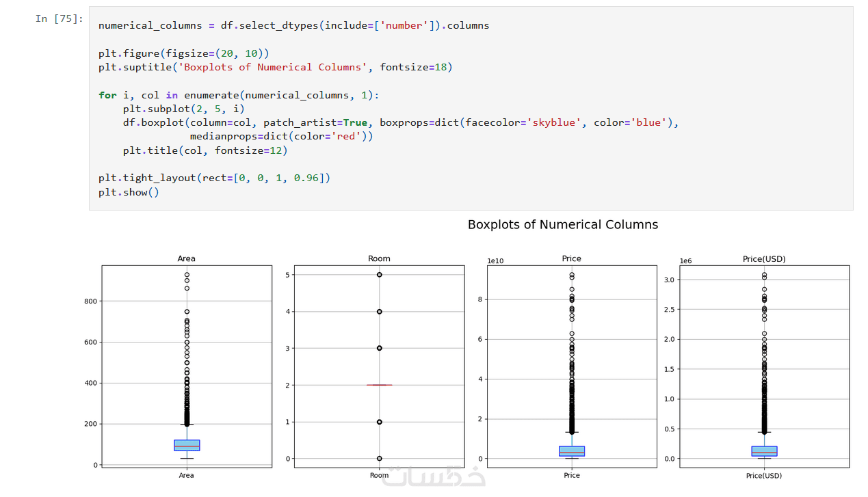
Task: Click the numerical_columns assignment code line
Action: (x=293, y=25)
